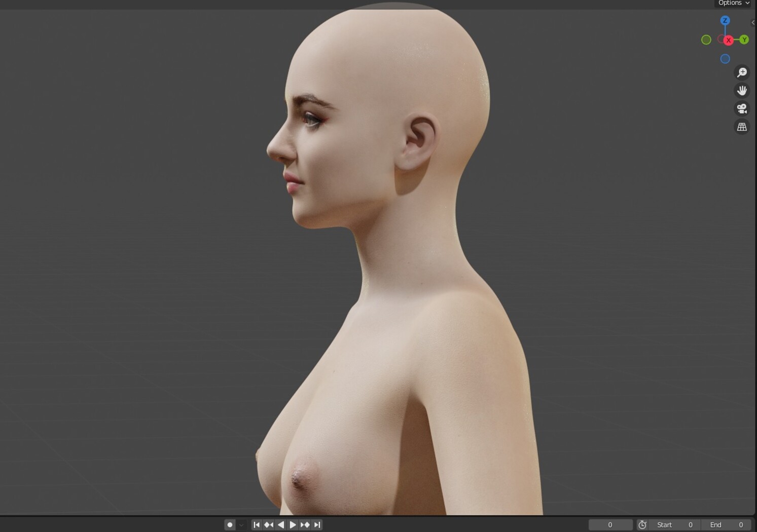Open the auto keyframing dropdown arrow
This screenshot has height=532, width=757.
coord(241,525)
